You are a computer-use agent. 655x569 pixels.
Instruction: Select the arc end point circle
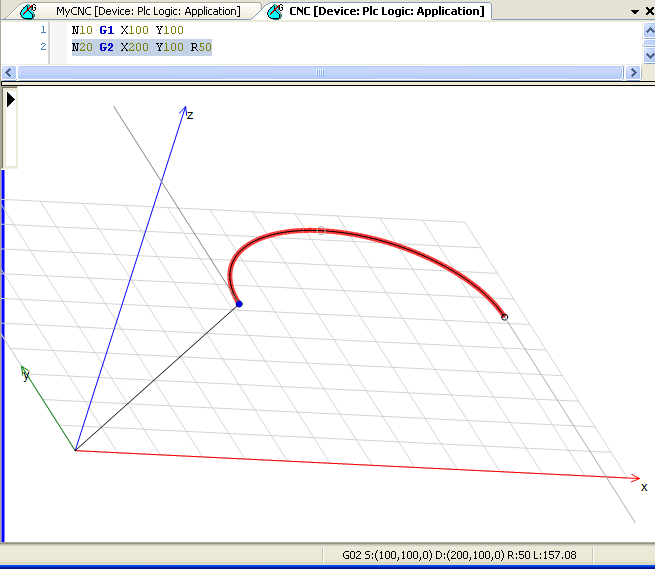[504, 317]
